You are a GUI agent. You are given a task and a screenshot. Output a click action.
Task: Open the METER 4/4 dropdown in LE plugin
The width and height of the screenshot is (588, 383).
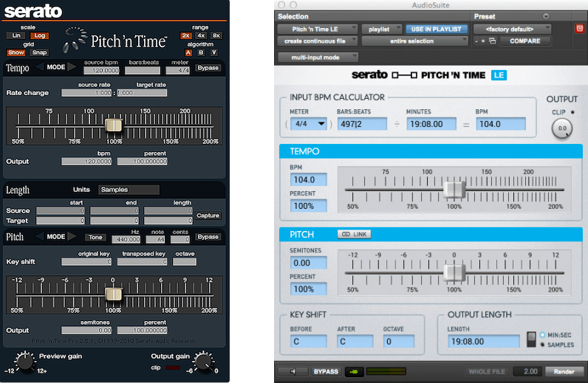coord(308,124)
